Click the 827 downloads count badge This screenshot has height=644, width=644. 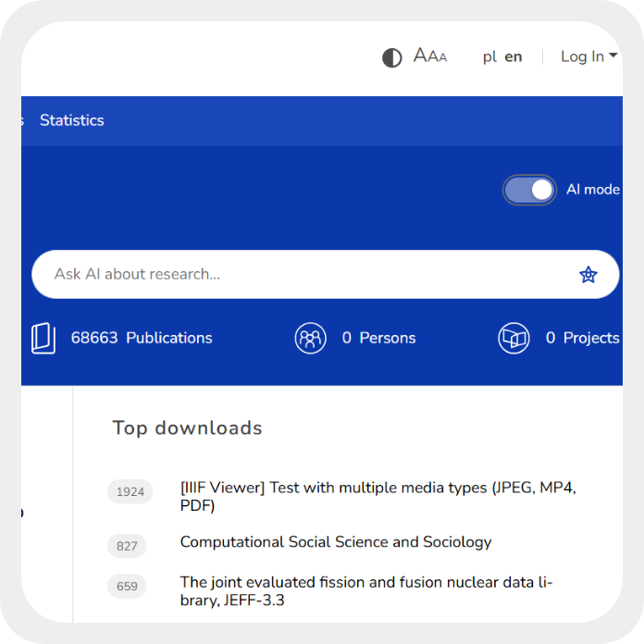pos(127,546)
